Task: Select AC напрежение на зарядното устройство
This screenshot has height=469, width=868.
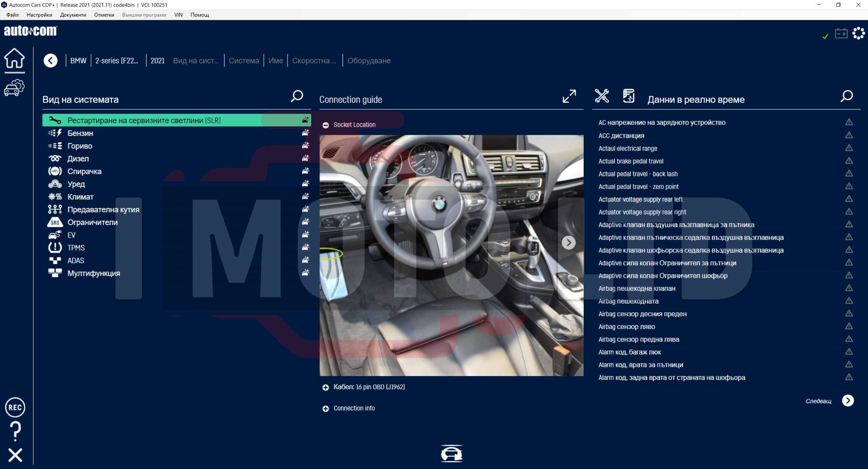Action: point(662,123)
